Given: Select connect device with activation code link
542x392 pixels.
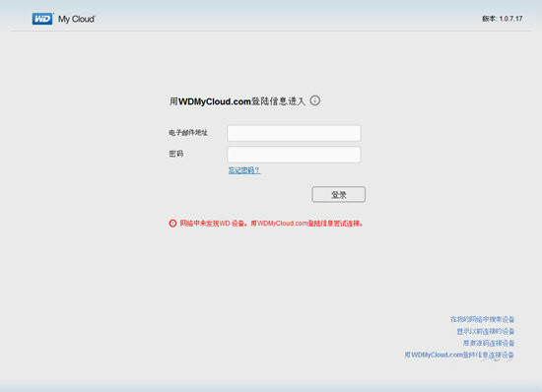Looking at the screenshot, I should tap(489, 343).
